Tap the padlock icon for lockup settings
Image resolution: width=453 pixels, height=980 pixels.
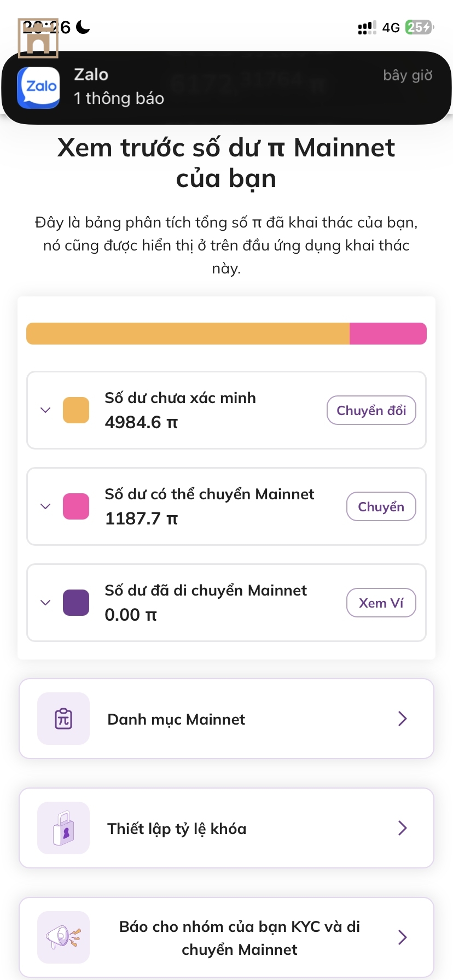(x=63, y=828)
